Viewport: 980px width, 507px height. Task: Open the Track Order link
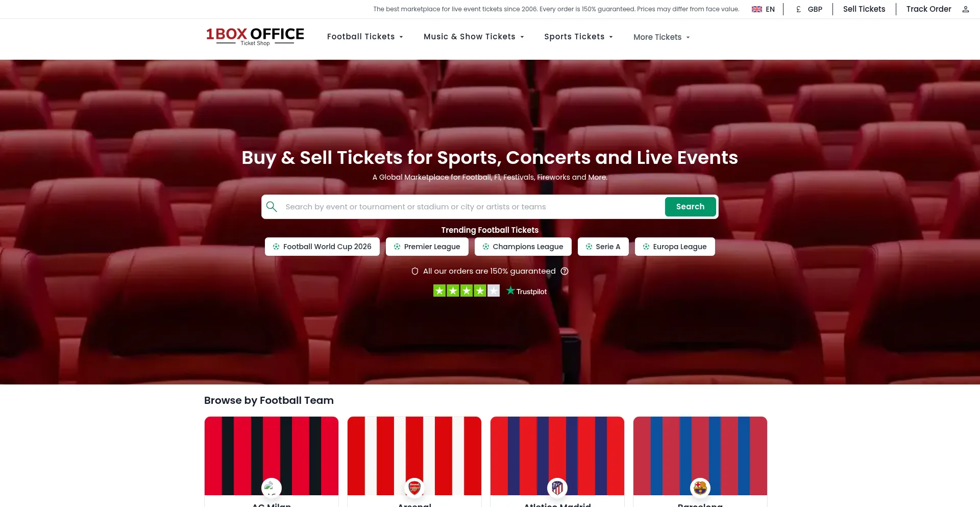(x=928, y=9)
